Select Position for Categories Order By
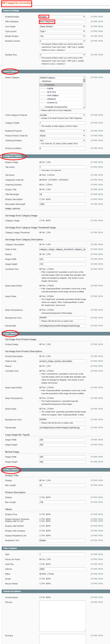 [49, 180]
